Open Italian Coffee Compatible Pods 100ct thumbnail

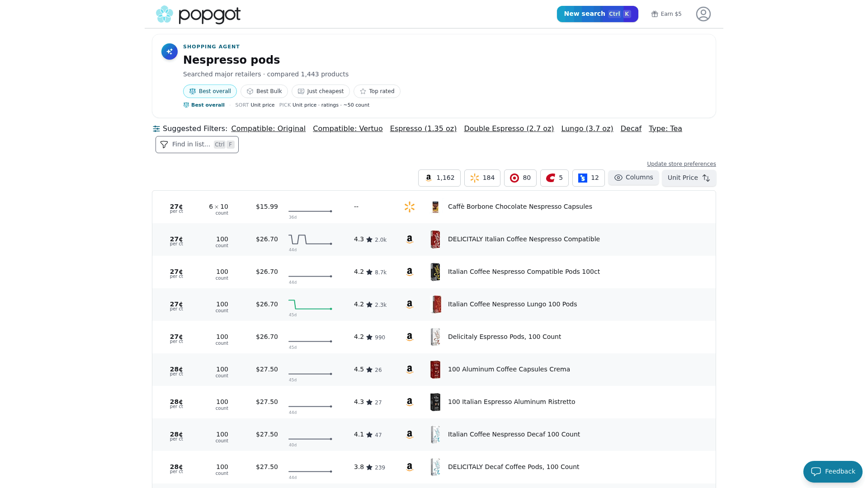click(435, 272)
